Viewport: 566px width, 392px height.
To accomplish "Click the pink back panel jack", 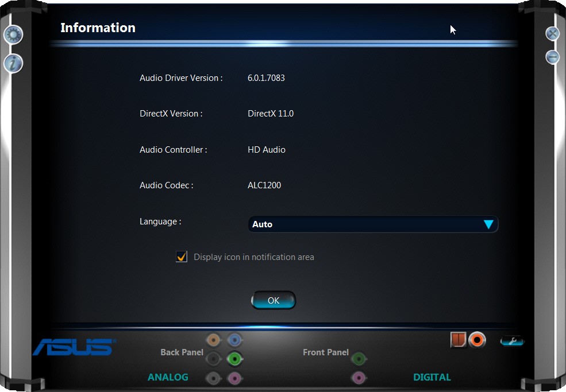I will [234, 378].
